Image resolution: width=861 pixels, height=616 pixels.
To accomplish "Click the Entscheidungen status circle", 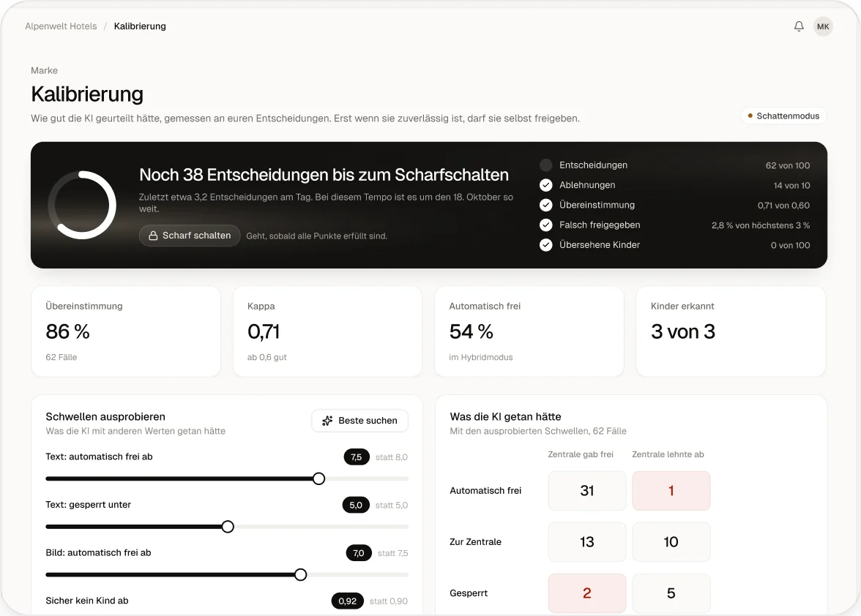I will coord(546,165).
